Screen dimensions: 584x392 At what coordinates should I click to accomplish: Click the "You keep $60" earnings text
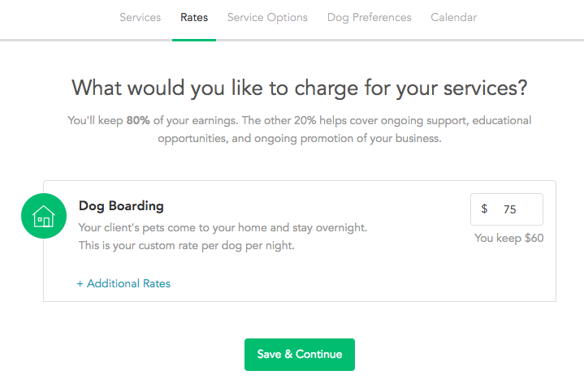(508, 239)
